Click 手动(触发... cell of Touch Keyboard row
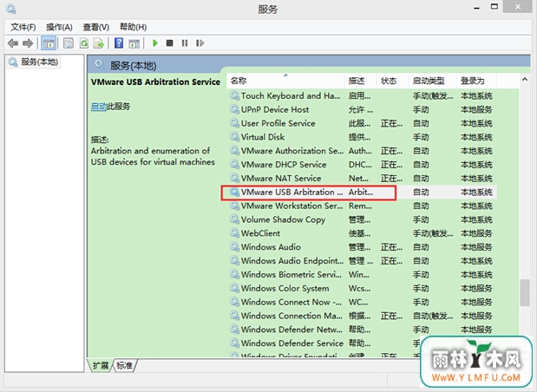This screenshot has height=392, width=537. point(433,96)
